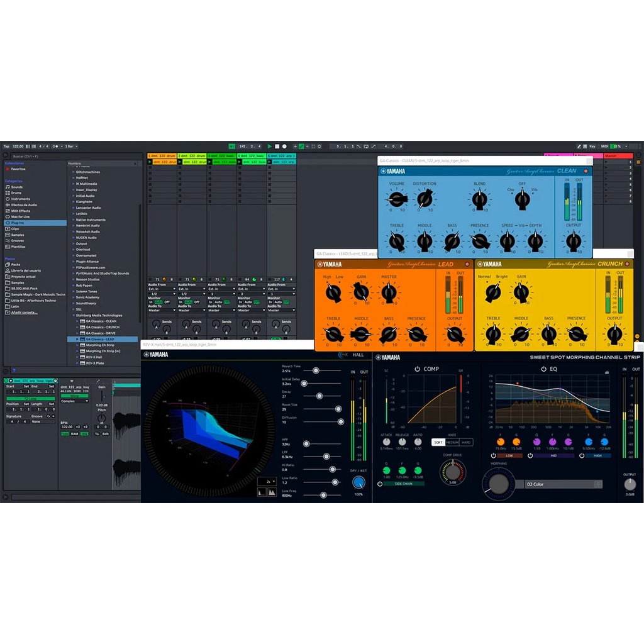644x644 pixels.
Task: Stop playback with the transport Stop button
Action: click(x=277, y=146)
